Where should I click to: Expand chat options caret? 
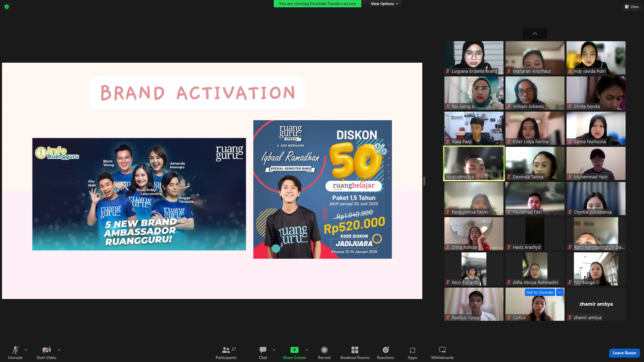click(x=274, y=350)
